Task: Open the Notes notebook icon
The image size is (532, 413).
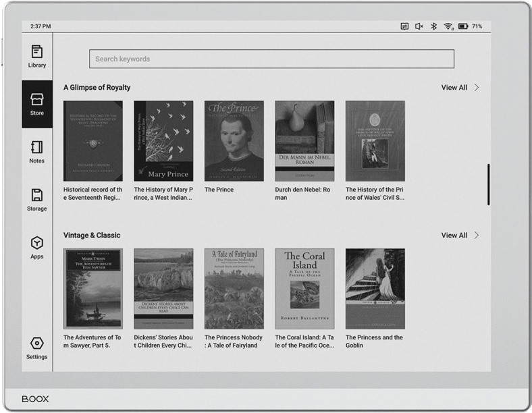Action: [36, 148]
